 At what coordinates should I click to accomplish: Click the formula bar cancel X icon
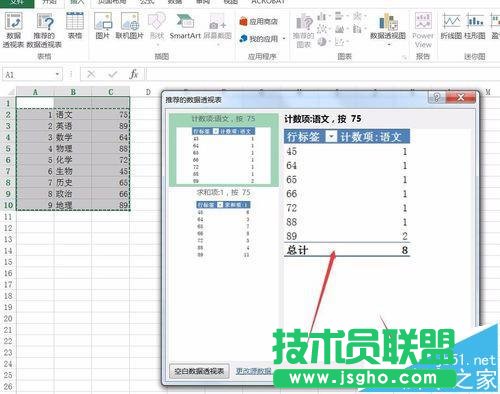coord(91,74)
